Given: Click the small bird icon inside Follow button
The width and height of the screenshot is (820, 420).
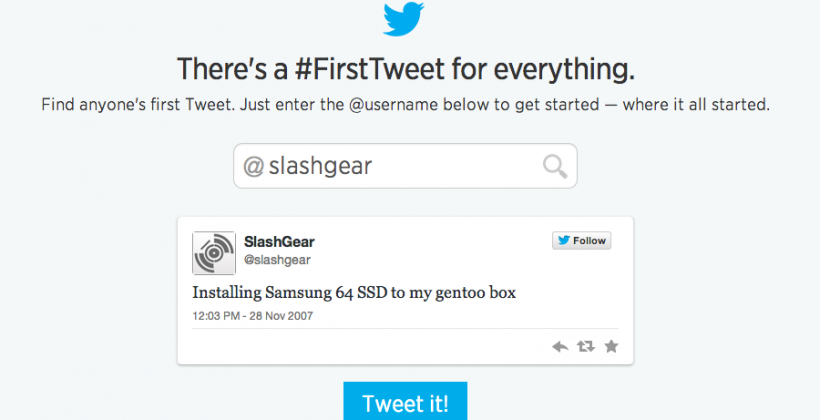Looking at the screenshot, I should [x=564, y=241].
